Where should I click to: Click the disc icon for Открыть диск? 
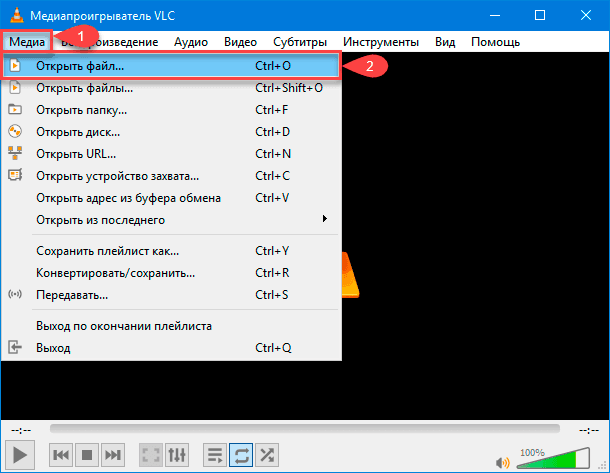(x=15, y=131)
